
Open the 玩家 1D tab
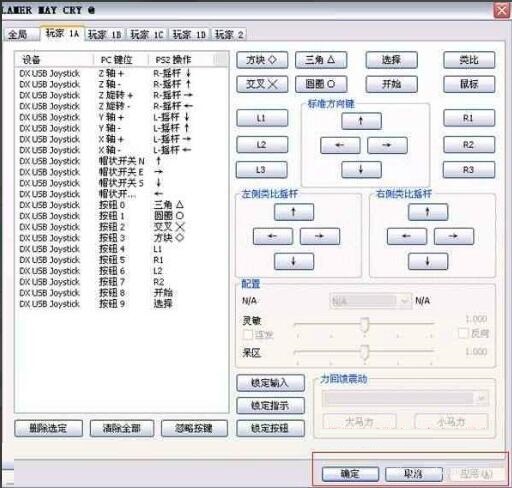tap(189, 34)
